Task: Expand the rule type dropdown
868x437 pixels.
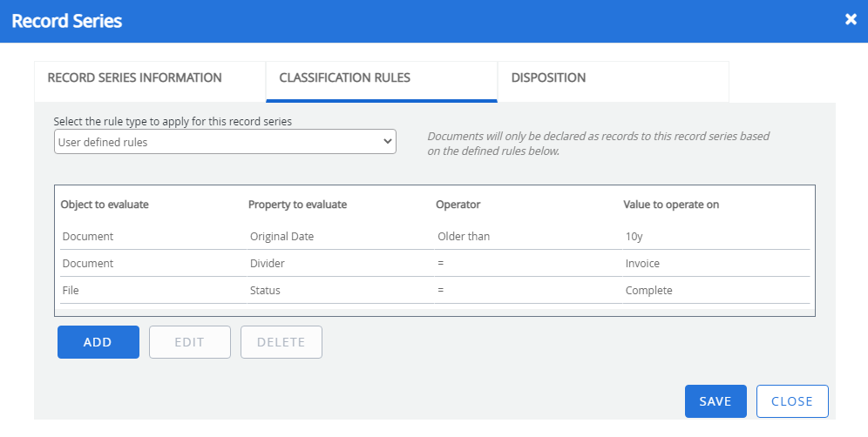Action: point(225,142)
